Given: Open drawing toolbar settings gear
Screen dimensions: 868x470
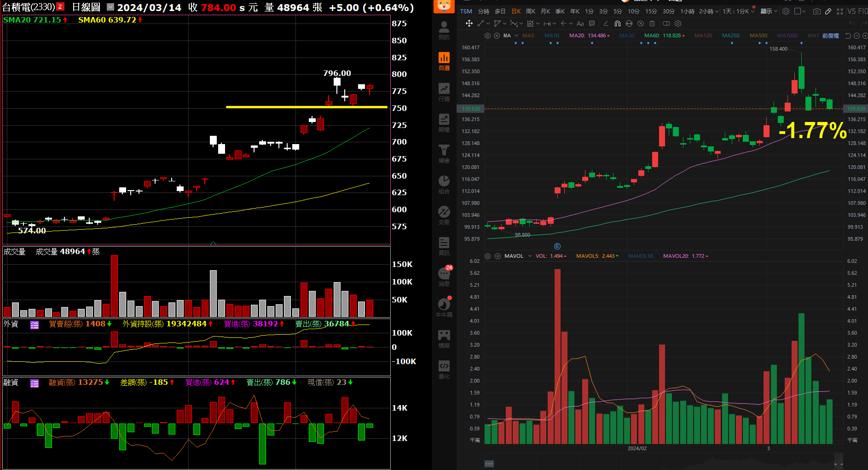Looking at the screenshot, I should [678, 23].
